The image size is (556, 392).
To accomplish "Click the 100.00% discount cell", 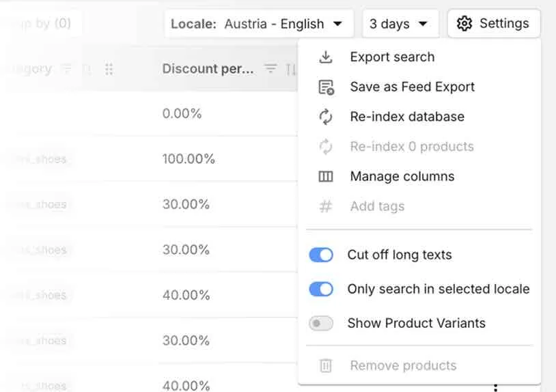I will coord(189,159).
